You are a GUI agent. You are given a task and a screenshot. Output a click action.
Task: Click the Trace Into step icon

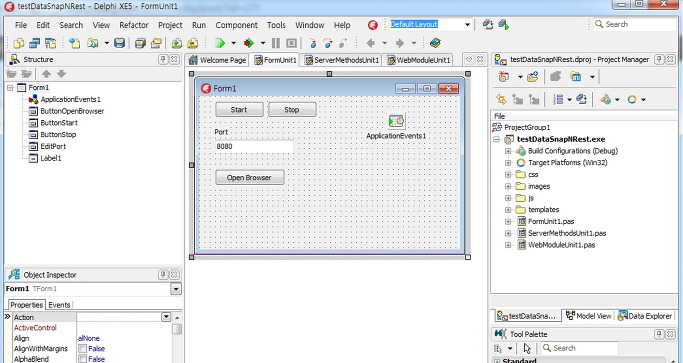[312, 43]
